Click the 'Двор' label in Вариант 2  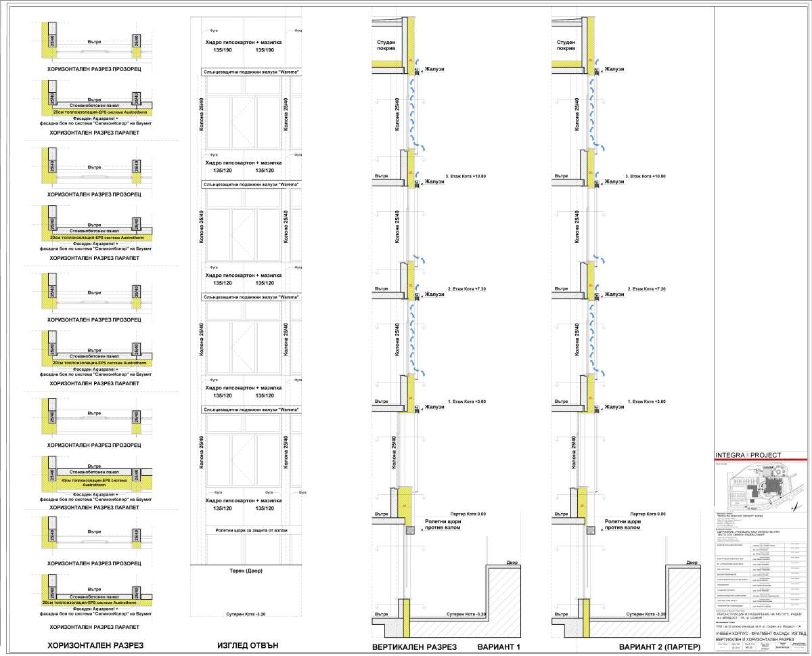692,563
